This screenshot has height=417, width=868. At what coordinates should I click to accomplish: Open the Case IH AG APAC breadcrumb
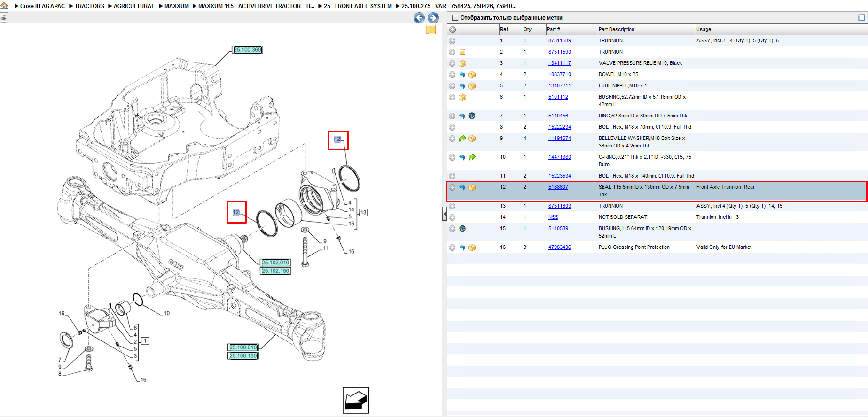(x=42, y=6)
